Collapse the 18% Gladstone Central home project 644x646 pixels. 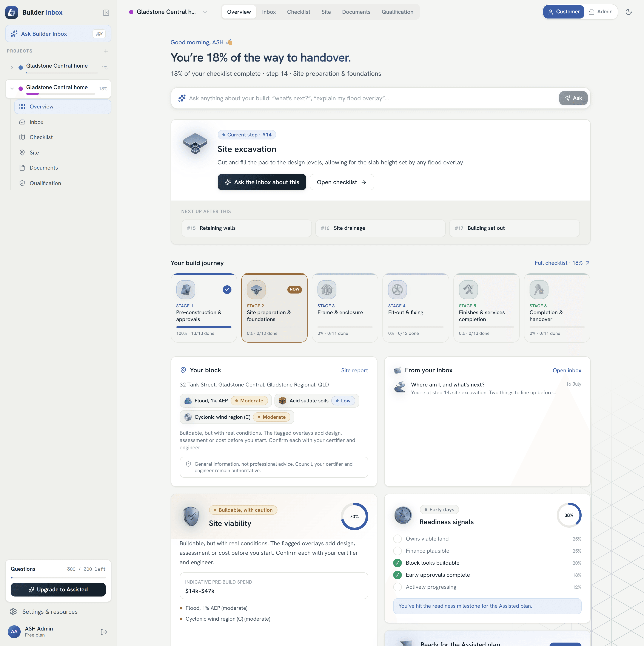point(12,89)
